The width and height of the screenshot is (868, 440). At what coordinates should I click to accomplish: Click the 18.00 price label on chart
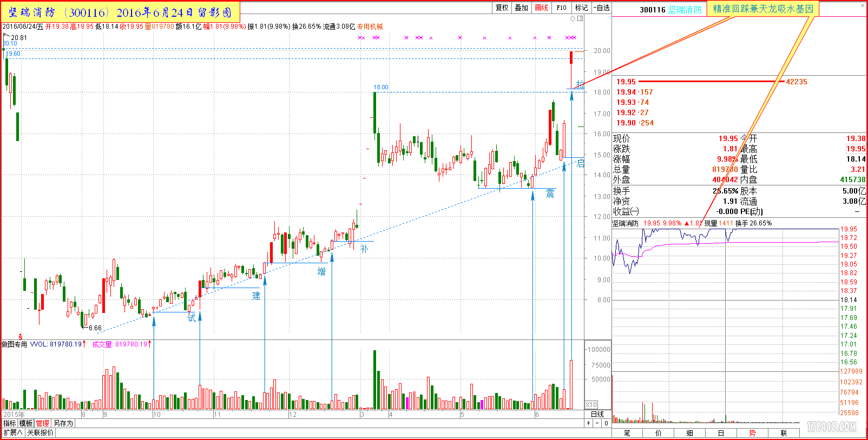(381, 87)
